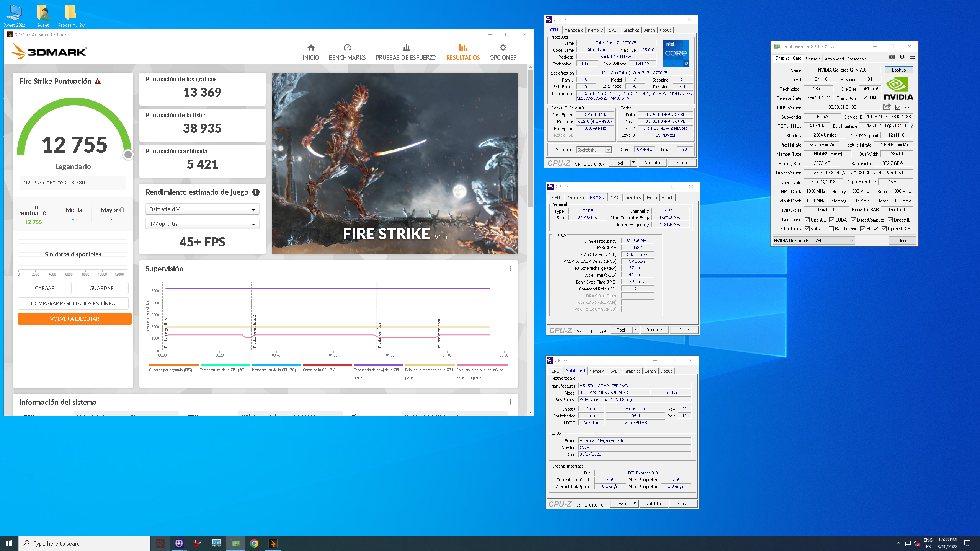Click the Fire Strike score gauge handle

click(128, 155)
